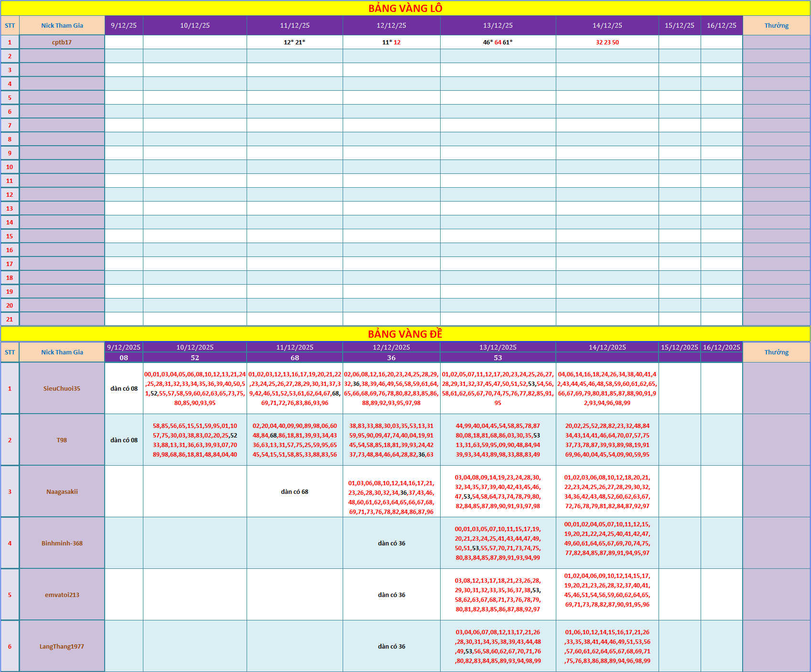Select the cptb17 nickname cell
This screenshot has width=811, height=672.
pyautogui.click(x=62, y=42)
